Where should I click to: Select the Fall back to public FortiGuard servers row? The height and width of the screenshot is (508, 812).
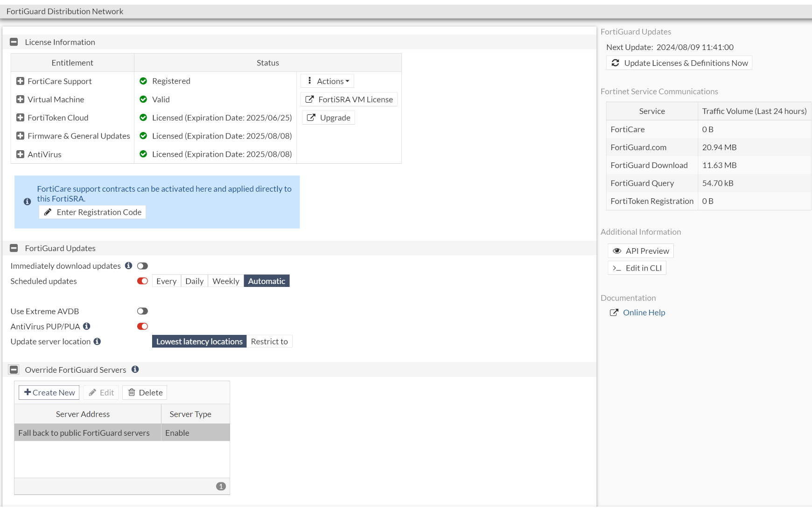(84, 433)
